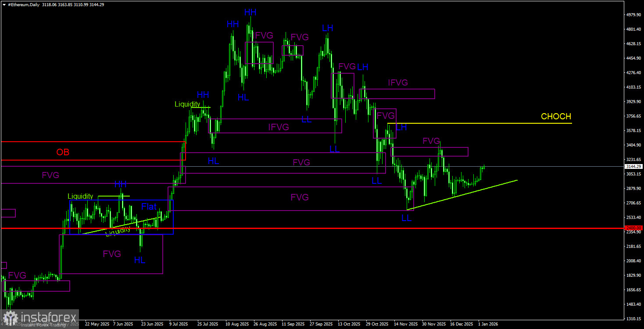Click the 3578.15 price axis label
The width and height of the screenshot is (644, 329).
(x=633, y=131)
